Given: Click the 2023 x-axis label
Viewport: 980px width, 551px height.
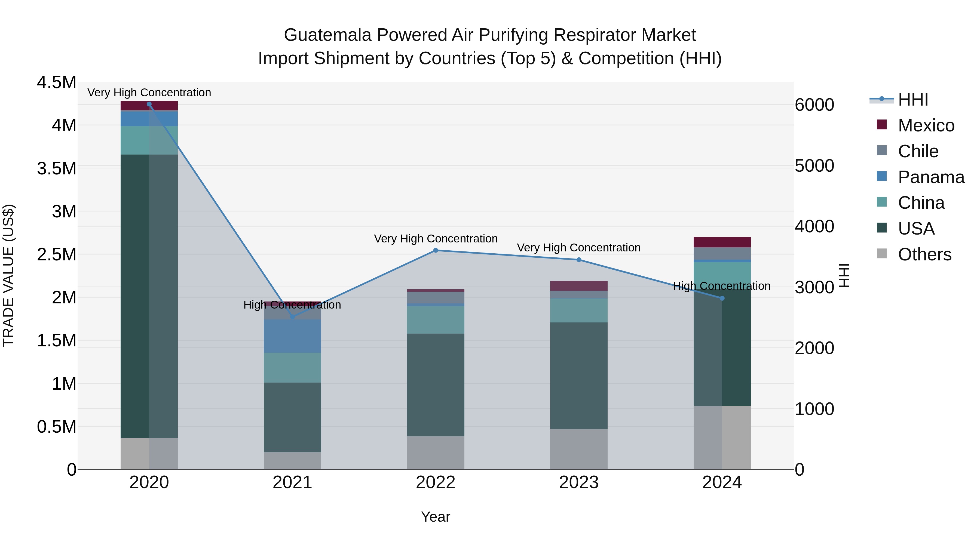Looking at the screenshot, I should click(x=579, y=482).
